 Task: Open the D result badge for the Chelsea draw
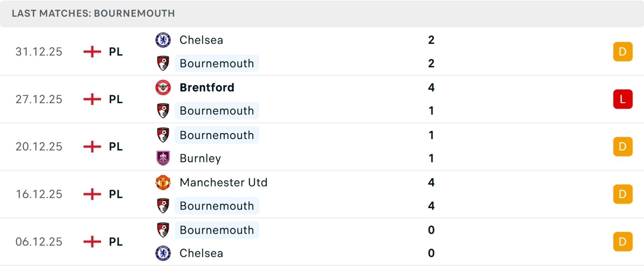point(623,51)
